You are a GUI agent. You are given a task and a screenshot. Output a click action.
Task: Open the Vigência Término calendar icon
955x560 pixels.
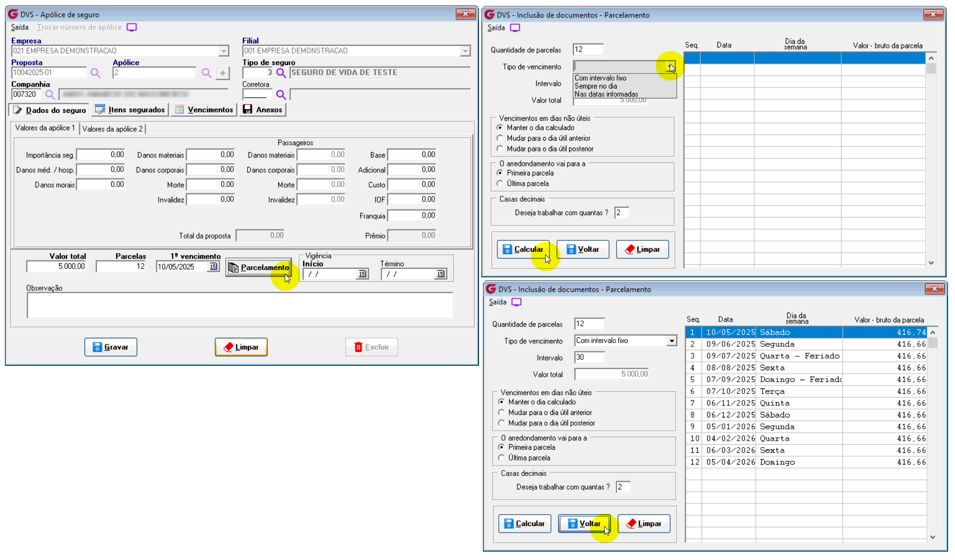440,274
